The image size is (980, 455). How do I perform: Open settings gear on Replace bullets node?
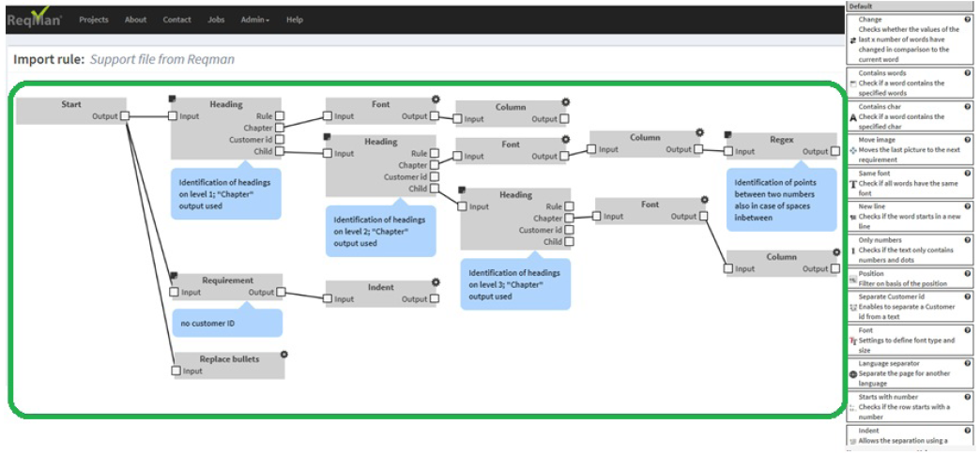pyautogui.click(x=284, y=354)
